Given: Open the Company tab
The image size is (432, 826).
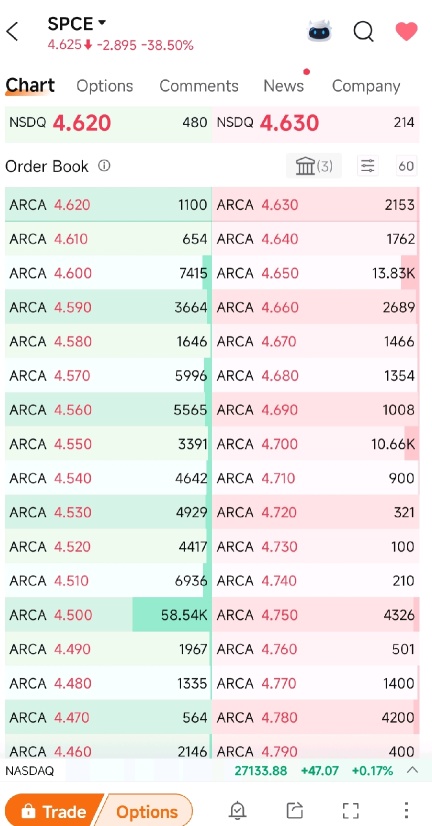Looking at the screenshot, I should click(x=366, y=86).
